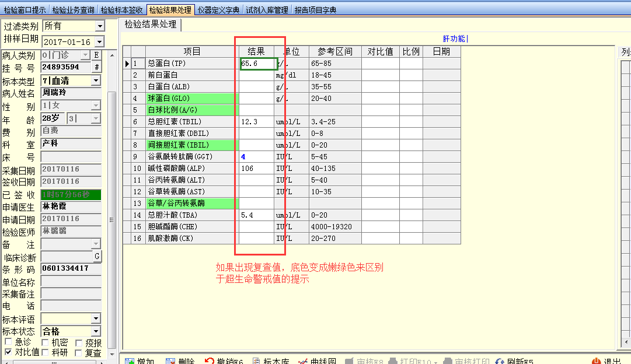Click the 删除 (delete) toolbar icon
The height and width of the screenshot is (364, 631).
coord(170,361)
